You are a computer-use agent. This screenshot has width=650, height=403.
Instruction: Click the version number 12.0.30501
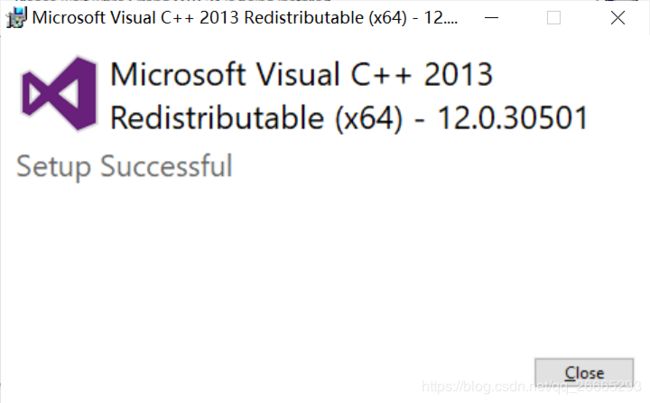point(513,118)
